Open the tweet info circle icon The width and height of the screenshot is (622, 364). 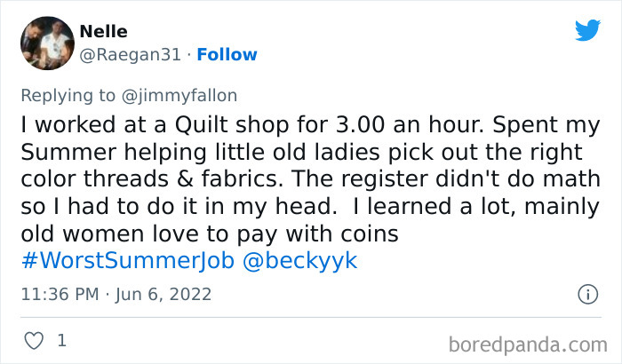[587, 293]
